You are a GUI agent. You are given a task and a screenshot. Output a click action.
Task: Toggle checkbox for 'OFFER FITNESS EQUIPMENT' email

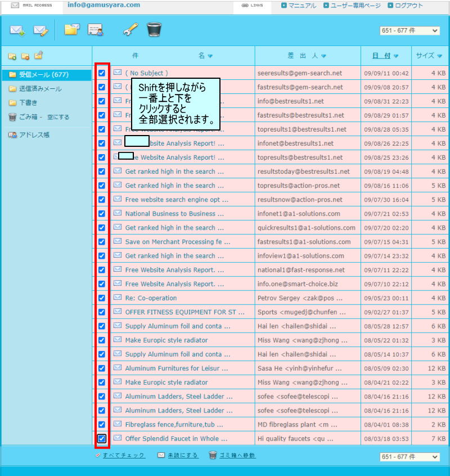102,312
